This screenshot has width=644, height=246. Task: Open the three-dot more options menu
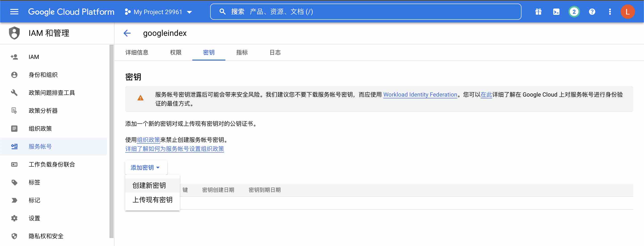pyautogui.click(x=610, y=12)
